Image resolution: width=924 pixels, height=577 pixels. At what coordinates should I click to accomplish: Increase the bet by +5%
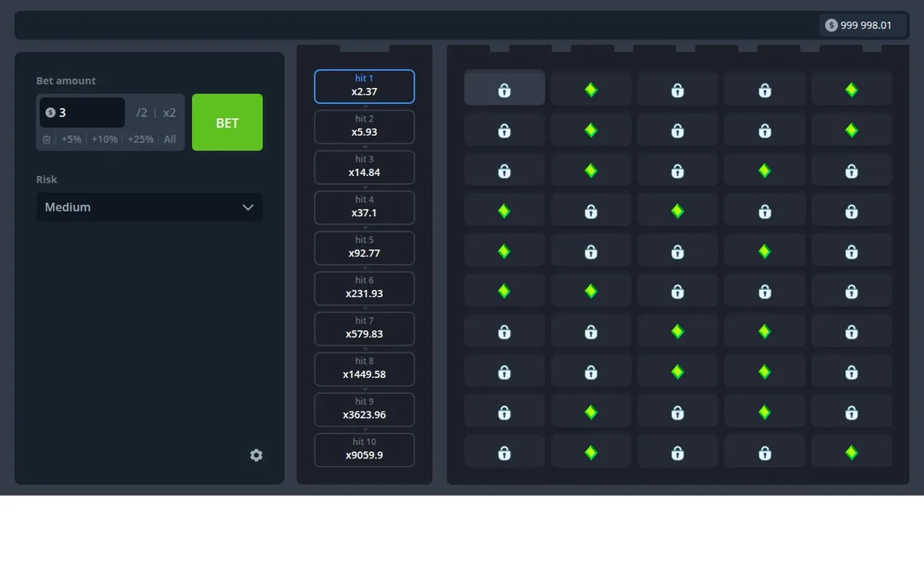(x=71, y=140)
